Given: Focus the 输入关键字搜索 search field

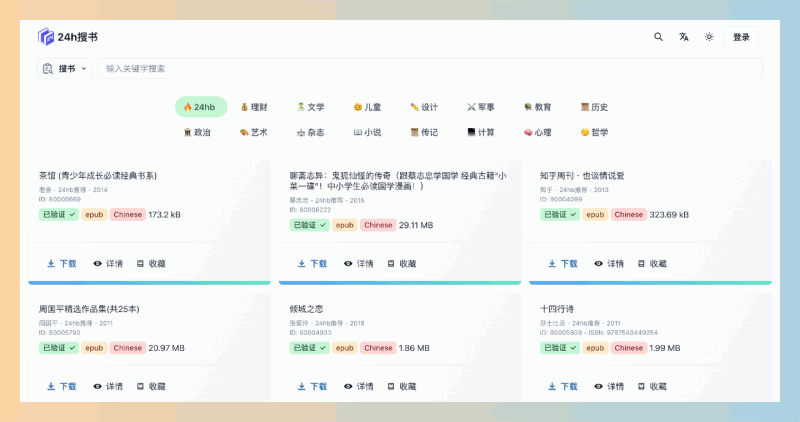Looking at the screenshot, I should (430, 68).
